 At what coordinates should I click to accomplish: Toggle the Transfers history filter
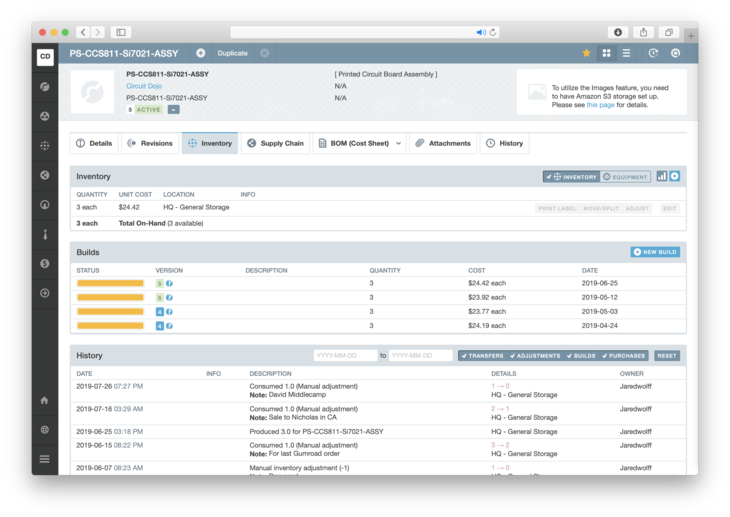[x=482, y=356]
